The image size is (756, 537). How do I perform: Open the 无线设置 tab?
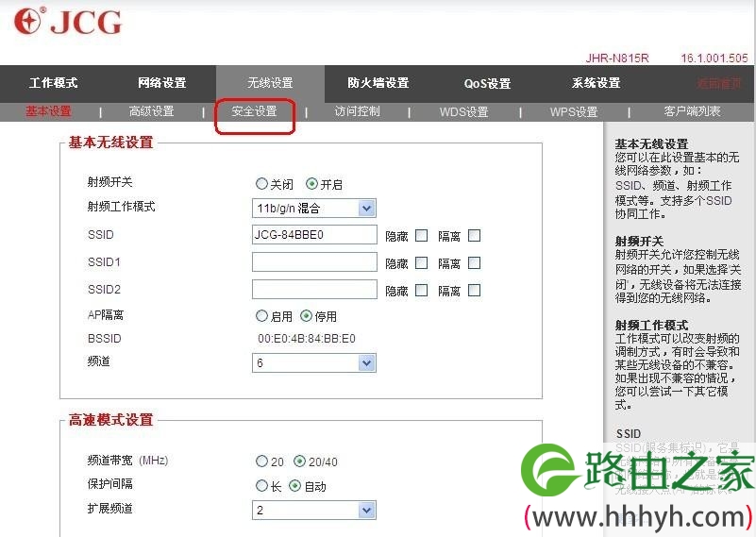click(270, 83)
